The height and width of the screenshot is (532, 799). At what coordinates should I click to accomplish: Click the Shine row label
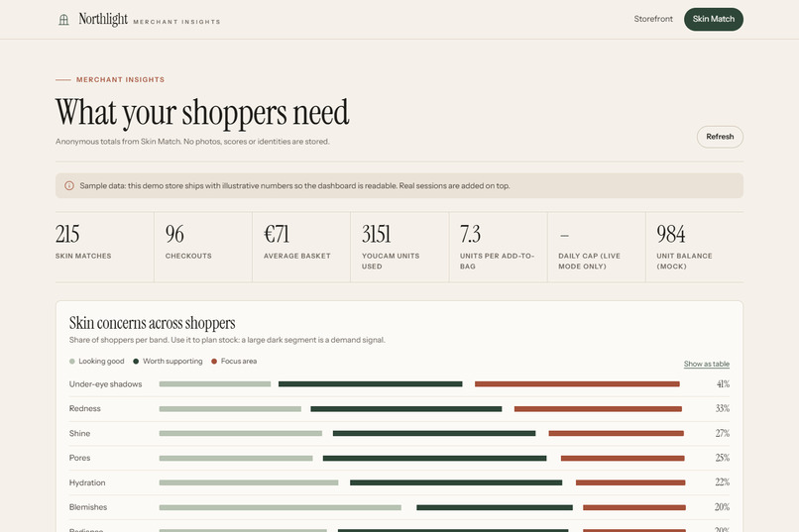click(79, 433)
